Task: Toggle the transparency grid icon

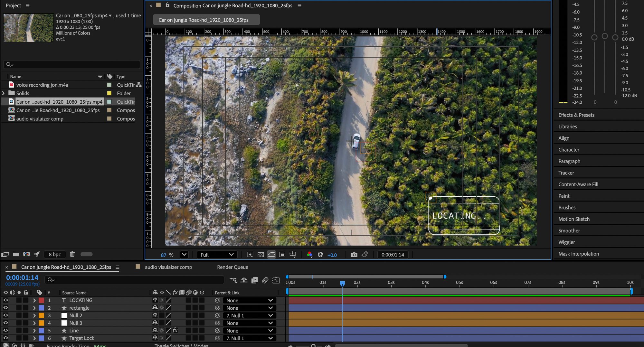Action: [261, 255]
